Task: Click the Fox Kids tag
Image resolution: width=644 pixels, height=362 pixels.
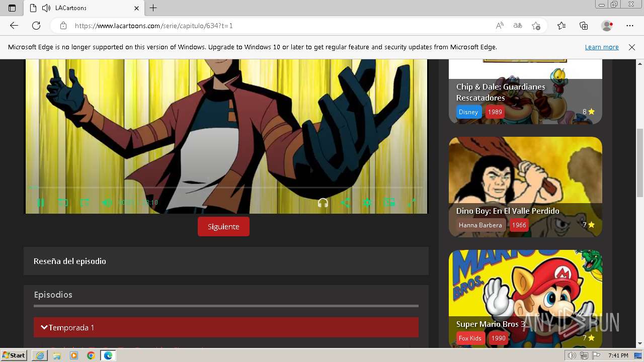Action: [x=470, y=338]
